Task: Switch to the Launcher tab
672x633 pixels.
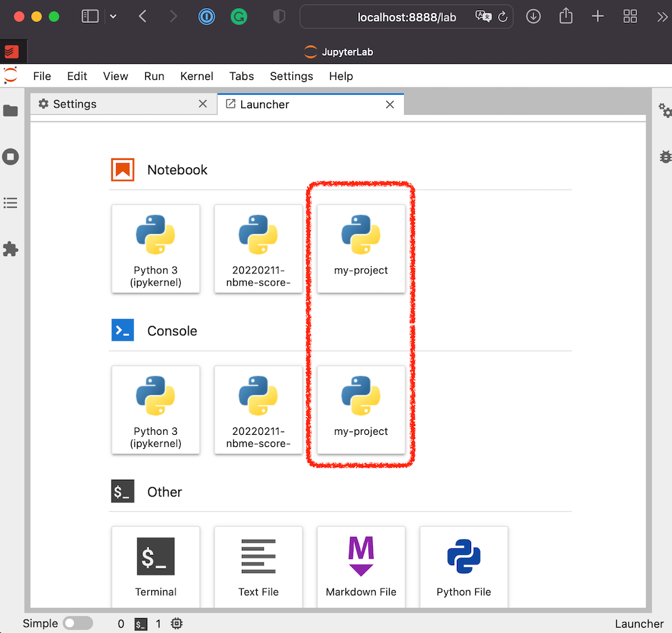Action: pyautogui.click(x=310, y=104)
